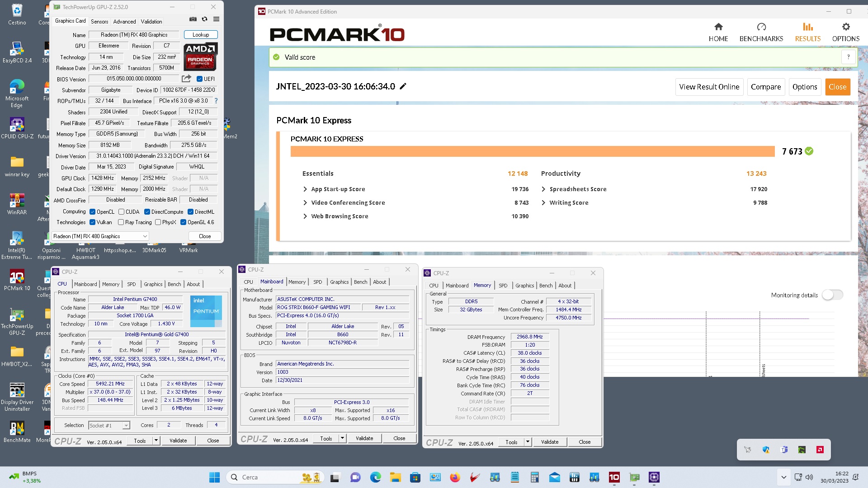The height and width of the screenshot is (488, 868).
Task: Go to PCMark 10 Benchmarks
Action: pos(761,33)
